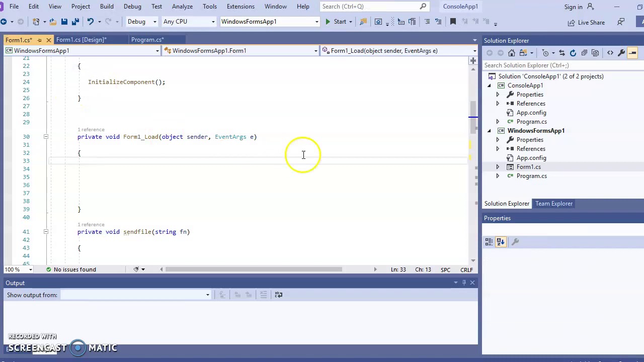This screenshot has height=362, width=644.
Task: Open the Show output from dropdown
Action: (207, 295)
